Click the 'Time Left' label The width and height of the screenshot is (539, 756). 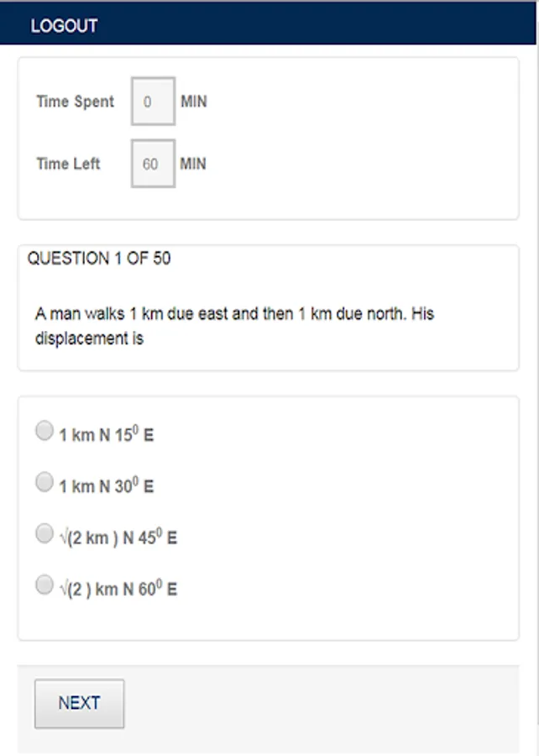pyautogui.click(x=68, y=164)
